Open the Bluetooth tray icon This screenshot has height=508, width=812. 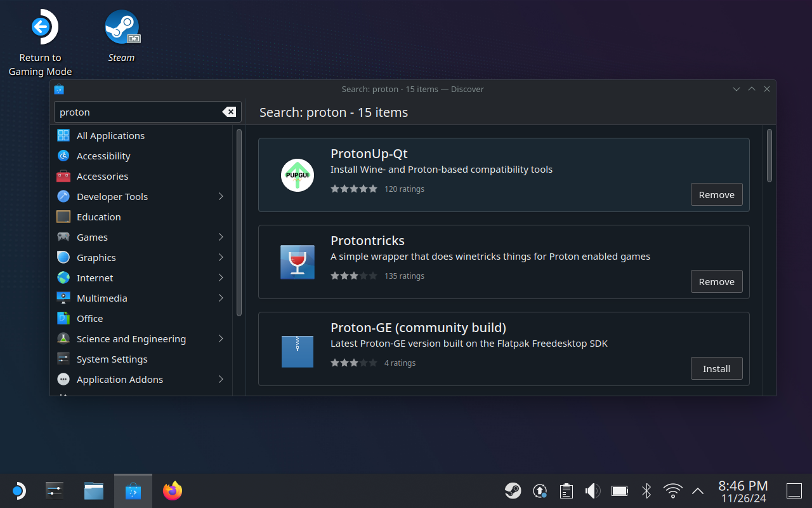(646, 490)
